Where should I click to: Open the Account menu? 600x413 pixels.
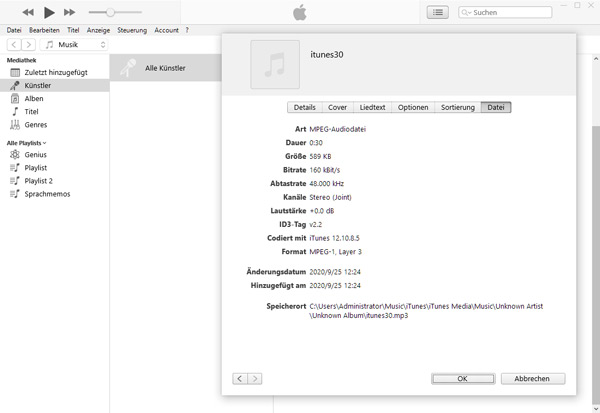tap(166, 30)
